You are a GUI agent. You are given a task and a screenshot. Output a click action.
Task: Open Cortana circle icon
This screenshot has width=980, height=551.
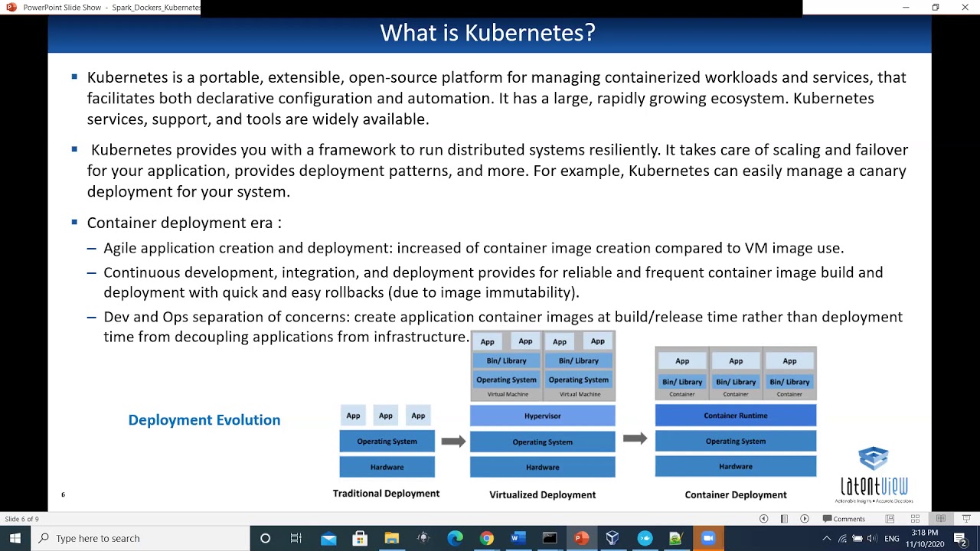click(x=265, y=538)
